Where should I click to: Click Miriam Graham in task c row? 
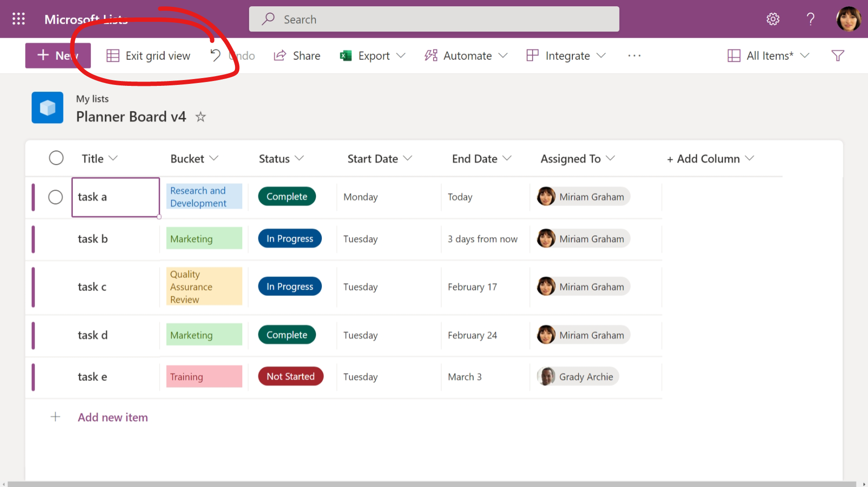pos(583,286)
